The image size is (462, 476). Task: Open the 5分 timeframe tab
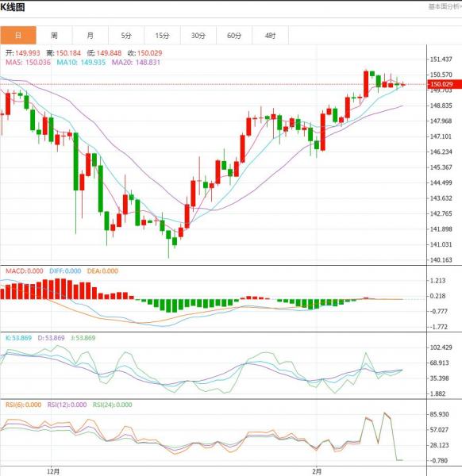pos(126,36)
